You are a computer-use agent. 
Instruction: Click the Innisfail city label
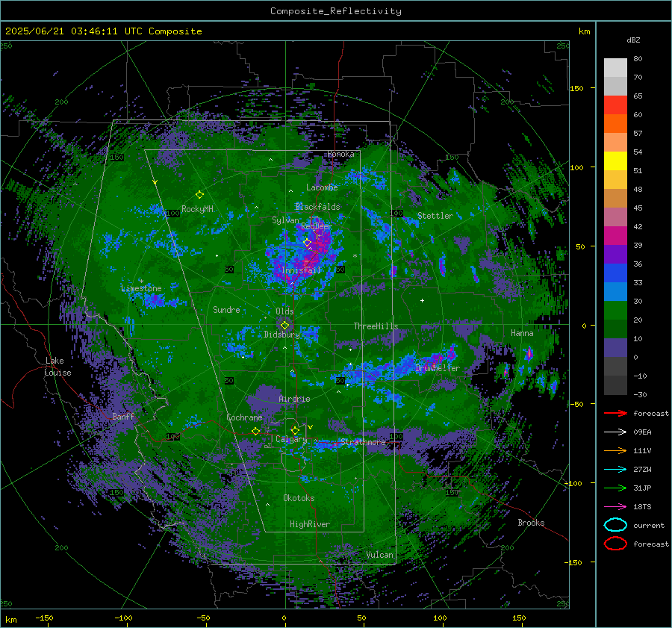301,270
